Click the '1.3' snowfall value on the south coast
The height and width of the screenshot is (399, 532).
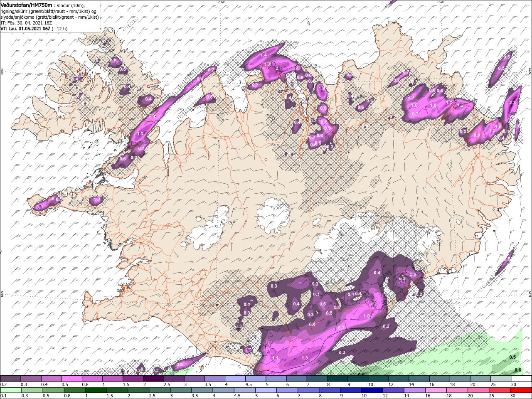coord(305,358)
